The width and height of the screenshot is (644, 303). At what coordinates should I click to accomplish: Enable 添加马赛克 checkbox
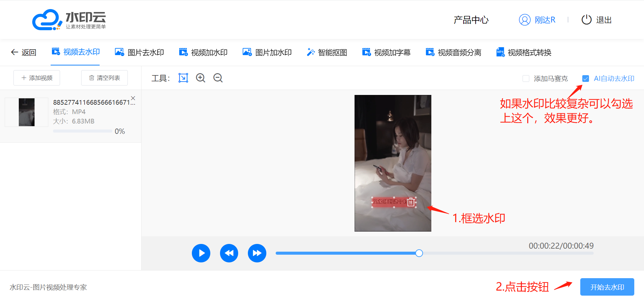526,79
